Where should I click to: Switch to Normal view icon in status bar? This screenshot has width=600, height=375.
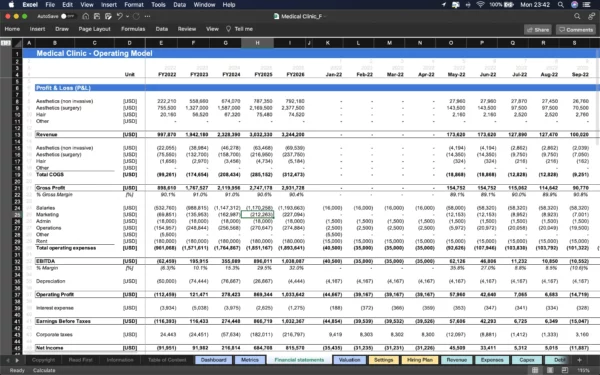[535, 370]
